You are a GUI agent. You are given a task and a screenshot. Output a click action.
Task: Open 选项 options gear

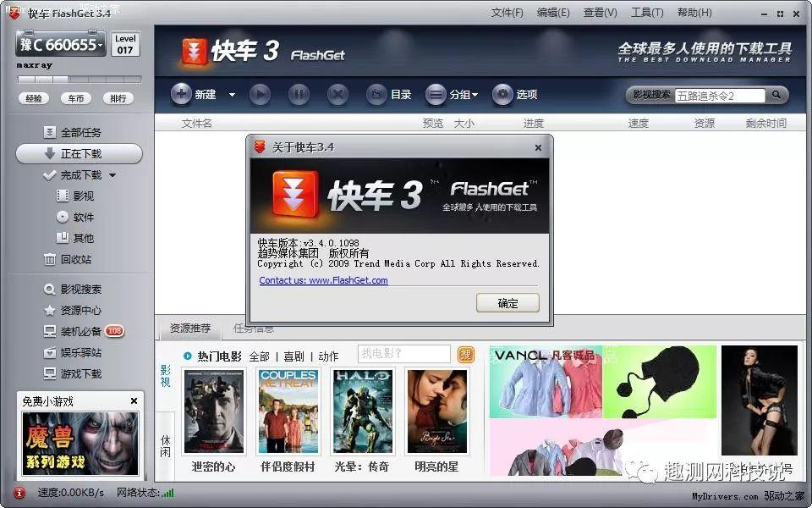[515, 94]
